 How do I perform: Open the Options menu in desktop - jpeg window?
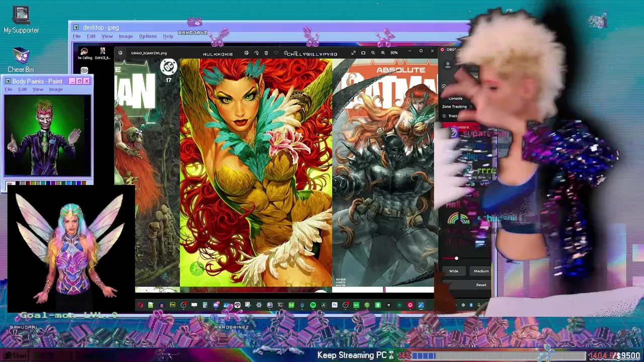pyautogui.click(x=148, y=36)
